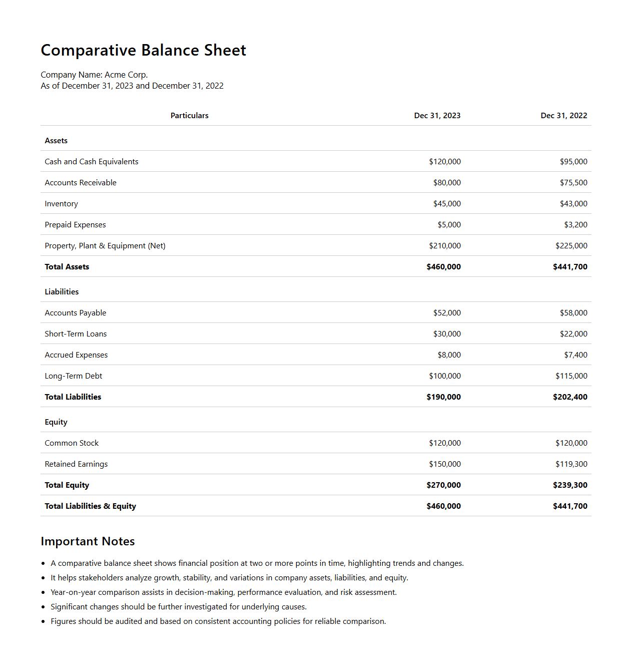Click the Company Name: Acme Corp. line
The width and height of the screenshot is (632, 672).
coord(94,75)
